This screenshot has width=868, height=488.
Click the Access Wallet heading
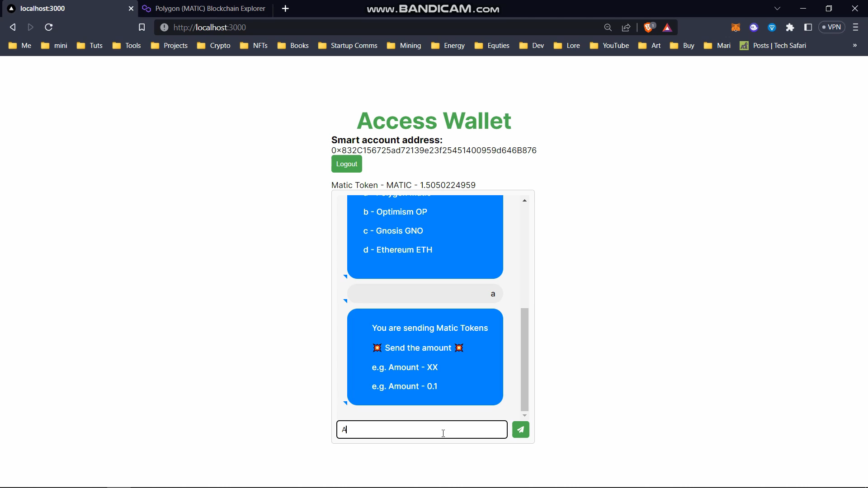click(434, 121)
